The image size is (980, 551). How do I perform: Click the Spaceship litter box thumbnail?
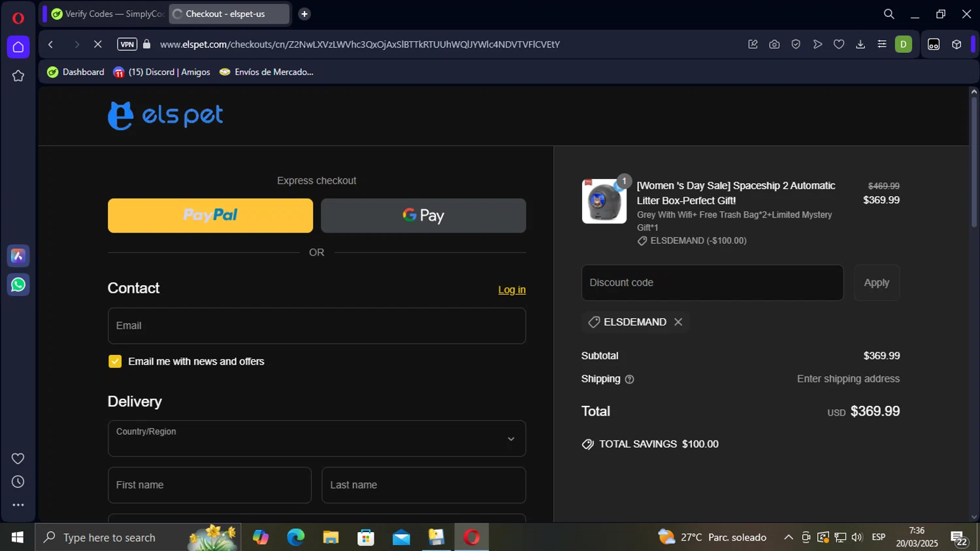604,201
